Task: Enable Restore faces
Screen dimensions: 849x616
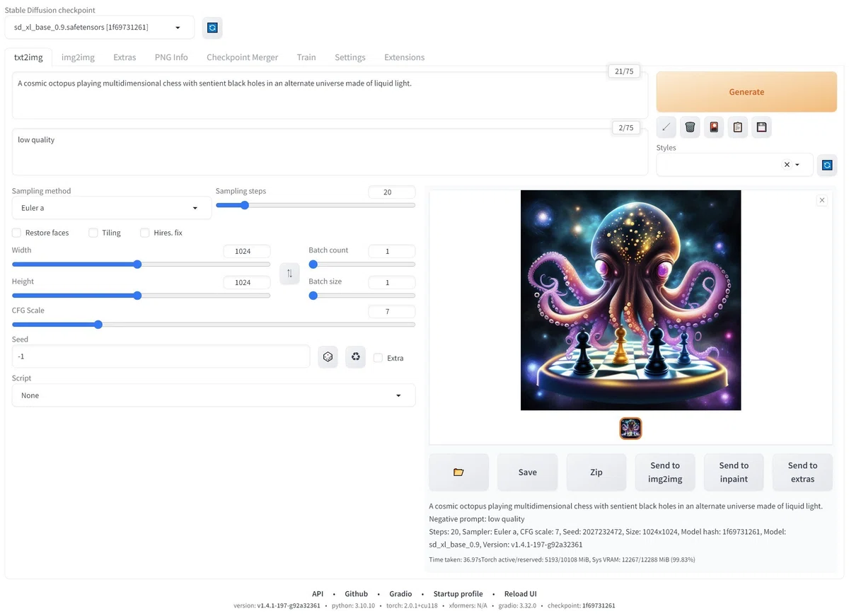Action: coord(16,233)
